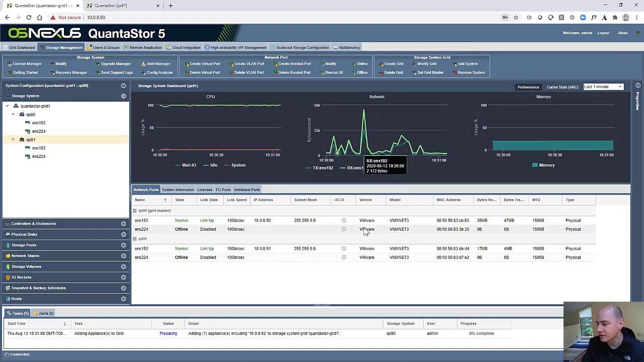Viewport: 644px width, 362px height.
Task: Select ens224 under qs91 in tree
Action: click(38, 156)
